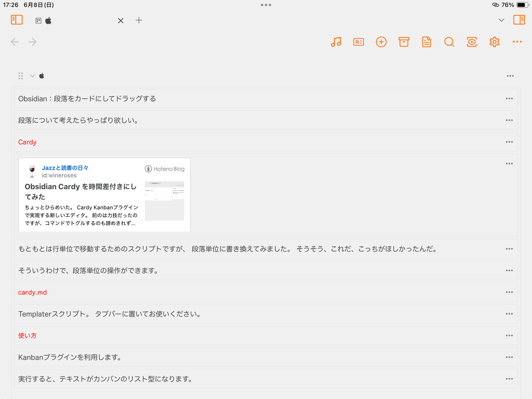The height and width of the screenshot is (399, 532).
Task: Toggle the left sidebar panel
Action: 17,20
